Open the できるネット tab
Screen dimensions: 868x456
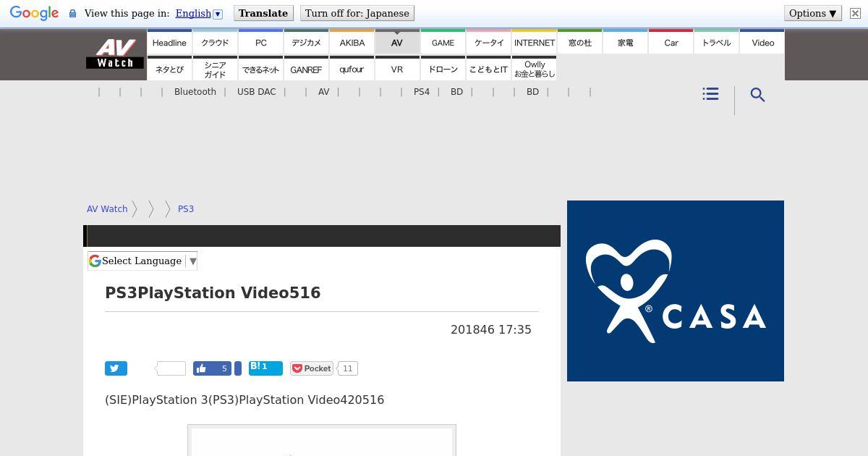261,69
